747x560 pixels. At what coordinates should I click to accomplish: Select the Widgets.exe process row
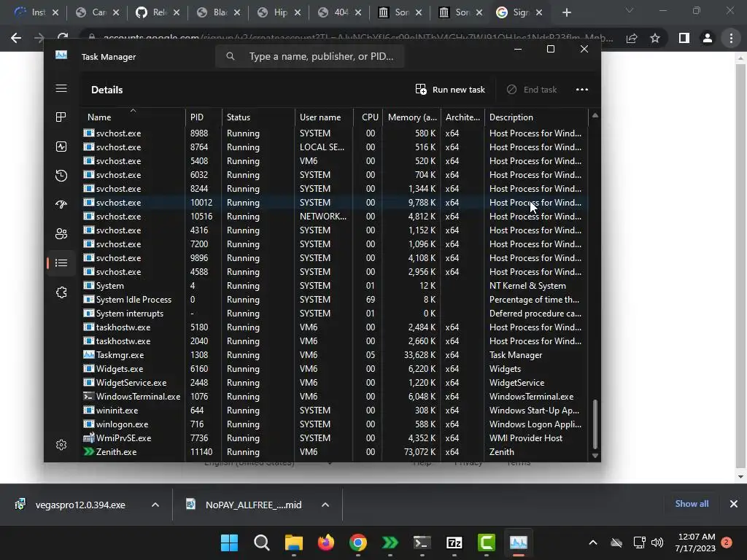pos(335,368)
